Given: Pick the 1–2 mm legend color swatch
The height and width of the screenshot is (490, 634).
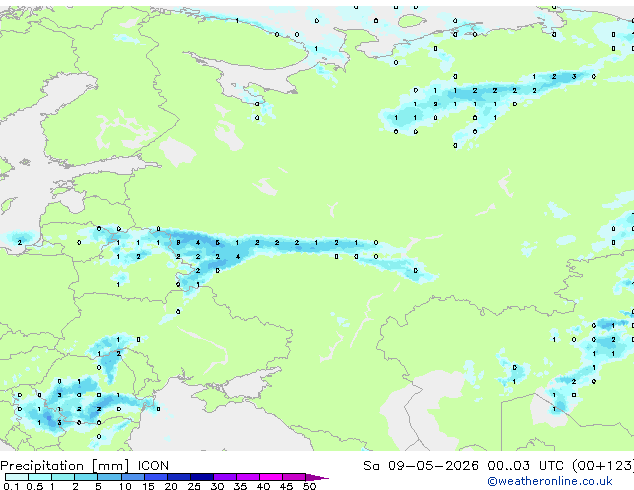Looking at the screenshot, I should (x=63, y=477).
